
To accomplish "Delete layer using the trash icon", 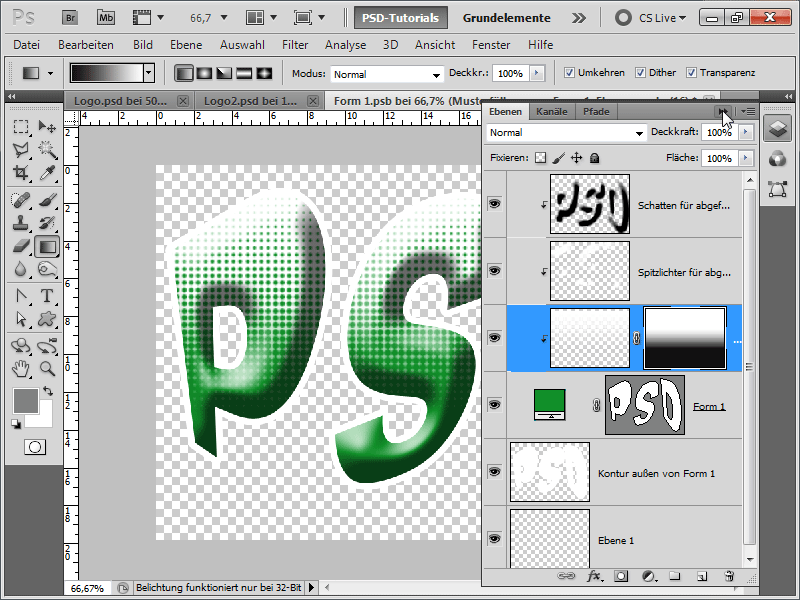I will 729,576.
